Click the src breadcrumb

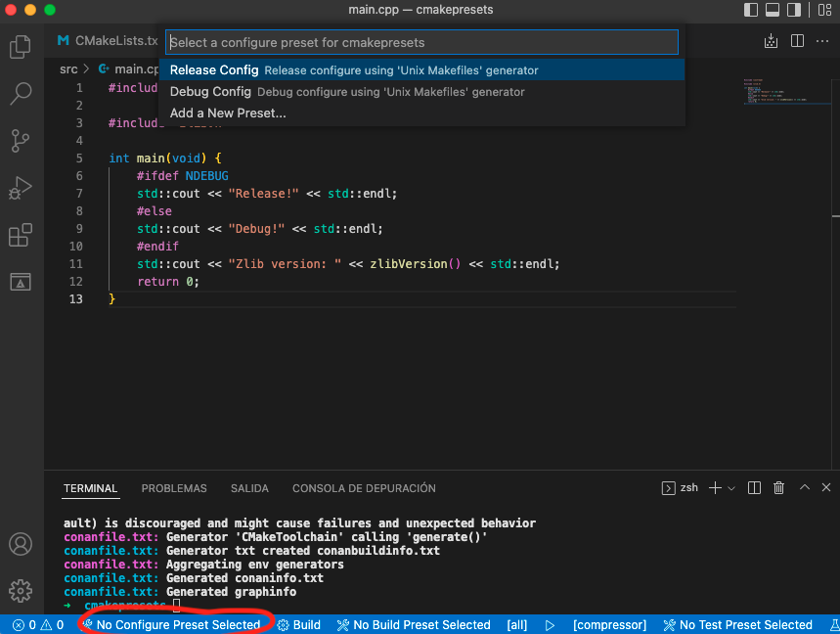pyautogui.click(x=68, y=69)
